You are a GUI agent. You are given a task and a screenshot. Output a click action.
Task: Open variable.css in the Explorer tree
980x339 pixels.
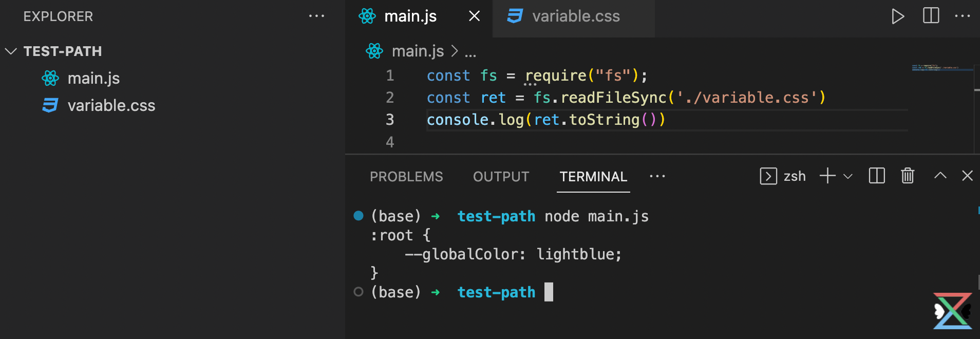(x=111, y=106)
